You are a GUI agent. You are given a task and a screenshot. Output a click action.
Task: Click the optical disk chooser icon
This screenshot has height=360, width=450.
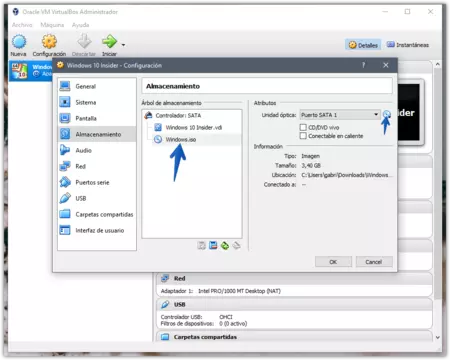pyautogui.click(x=387, y=114)
